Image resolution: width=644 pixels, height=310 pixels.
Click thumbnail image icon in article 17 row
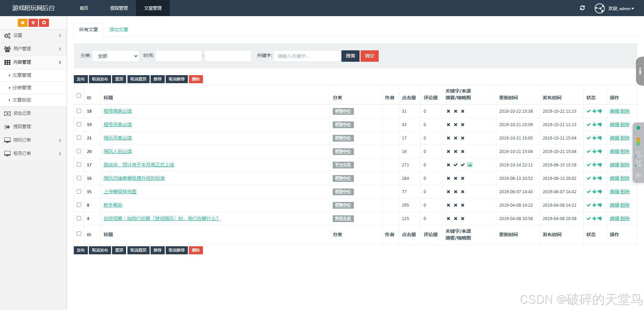[x=470, y=165]
